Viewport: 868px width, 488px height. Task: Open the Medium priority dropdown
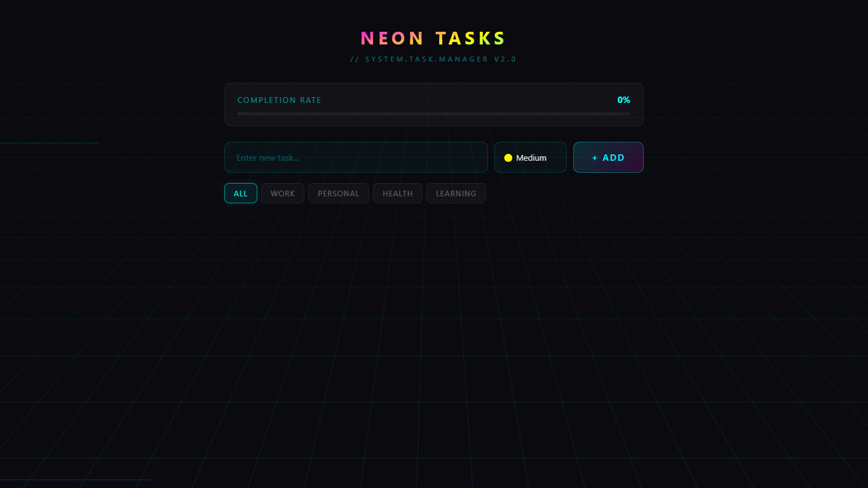pyautogui.click(x=531, y=158)
